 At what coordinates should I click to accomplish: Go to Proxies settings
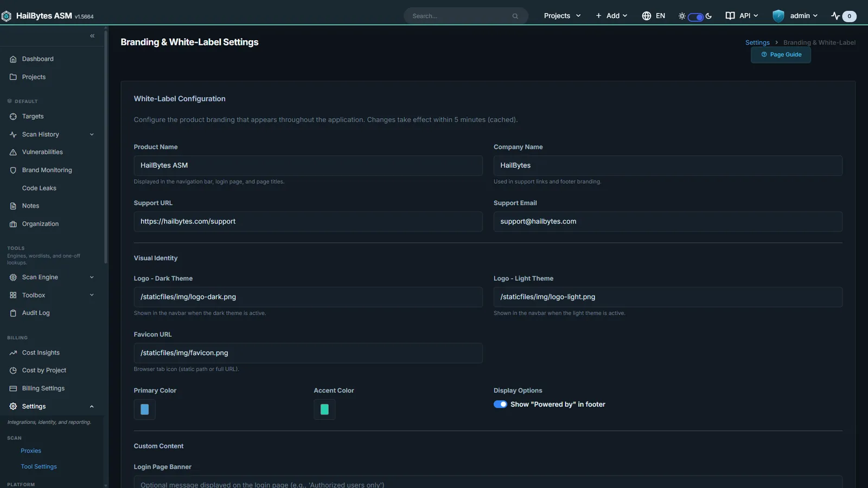point(31,451)
